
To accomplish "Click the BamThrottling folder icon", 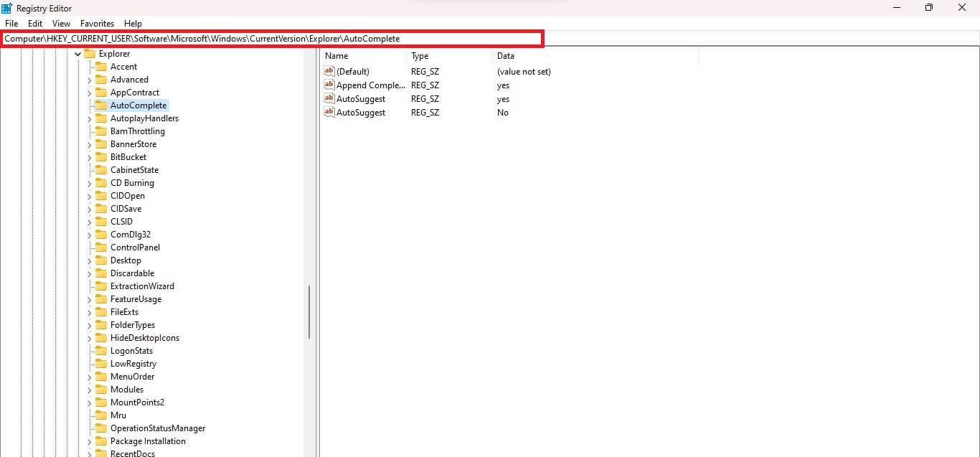I will (x=101, y=131).
